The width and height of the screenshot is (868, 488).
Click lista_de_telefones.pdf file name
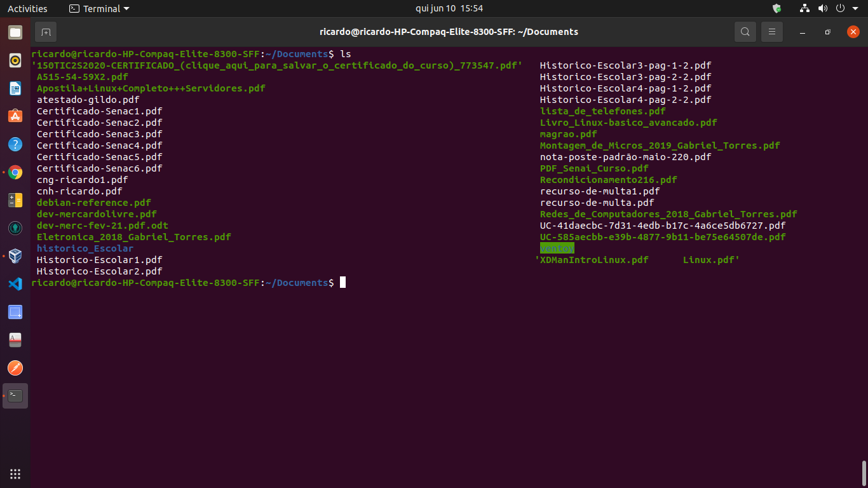pos(603,111)
